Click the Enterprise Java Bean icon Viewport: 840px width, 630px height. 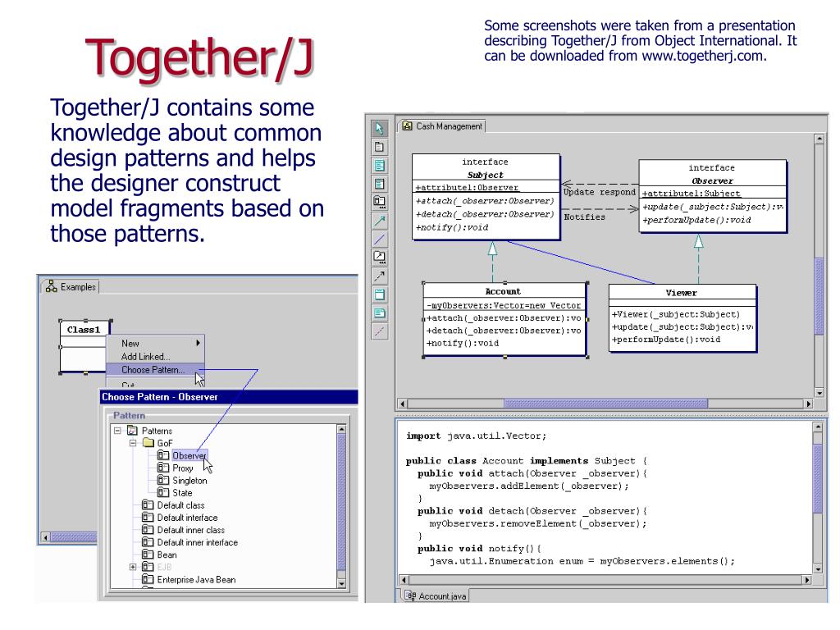(148, 579)
